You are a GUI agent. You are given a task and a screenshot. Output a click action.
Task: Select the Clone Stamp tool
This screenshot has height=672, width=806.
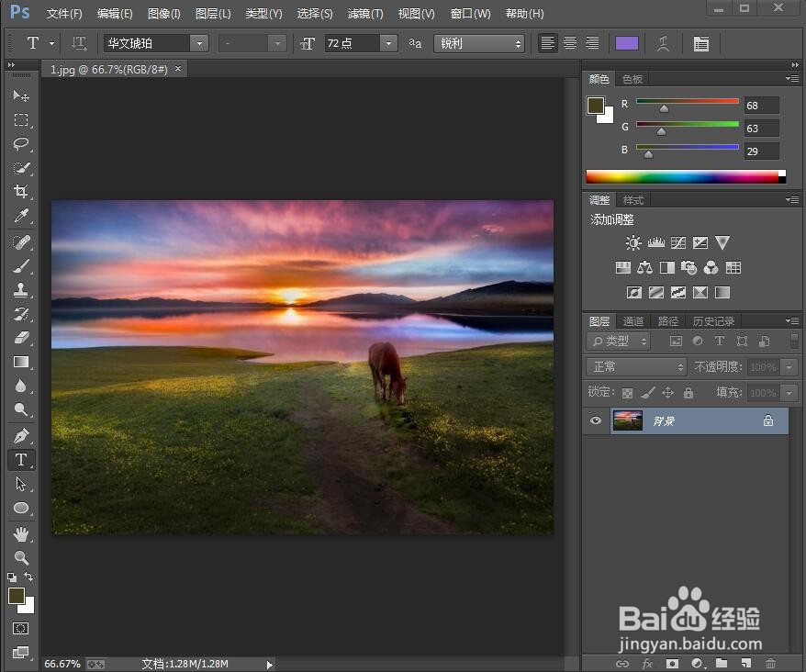(21, 290)
